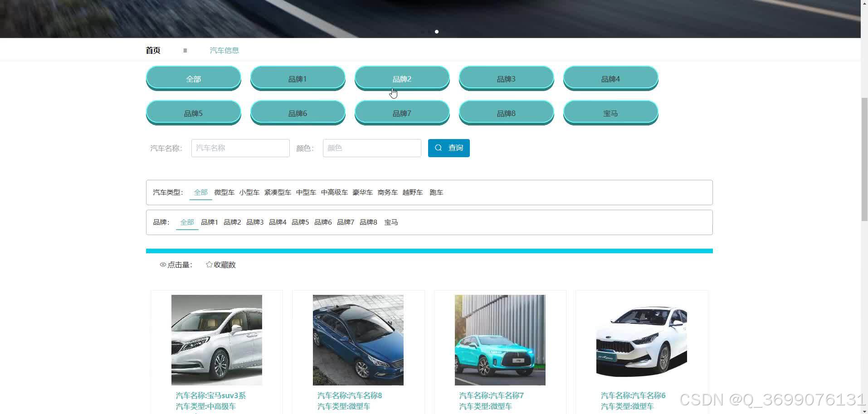Click the magnifier icon on the 查询 button
The width and height of the screenshot is (868, 414).
(438, 148)
